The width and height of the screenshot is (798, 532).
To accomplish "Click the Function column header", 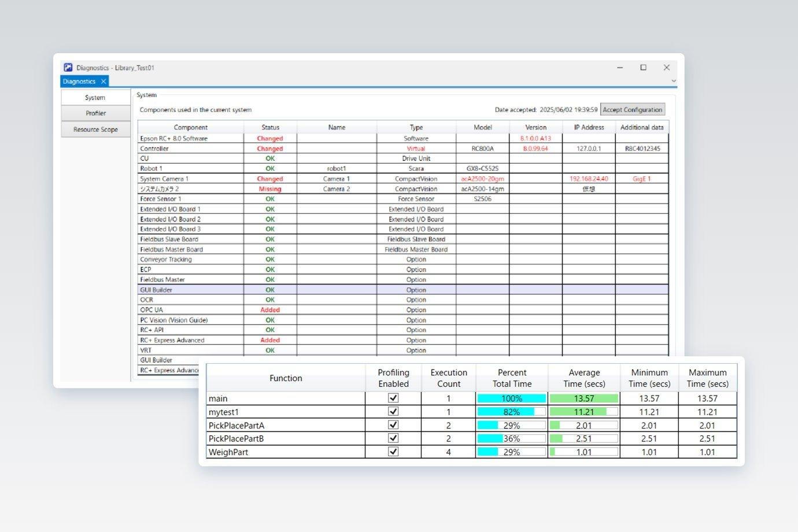I will 286,378.
